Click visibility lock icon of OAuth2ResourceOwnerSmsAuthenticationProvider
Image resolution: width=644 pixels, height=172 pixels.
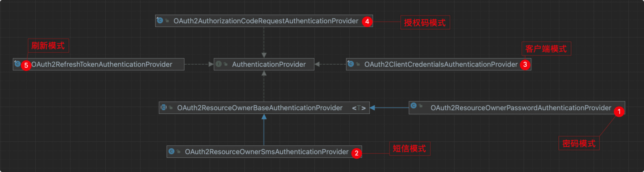tap(179, 151)
